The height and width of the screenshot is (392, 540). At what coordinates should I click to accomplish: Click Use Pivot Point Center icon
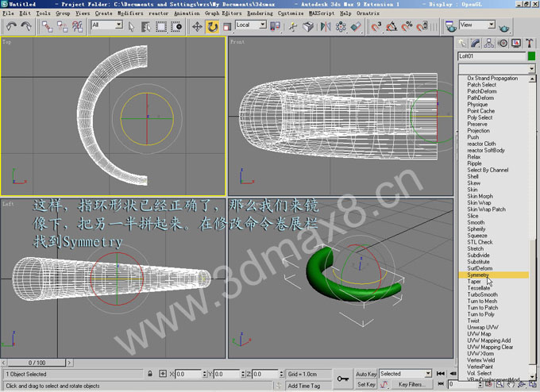(276, 26)
